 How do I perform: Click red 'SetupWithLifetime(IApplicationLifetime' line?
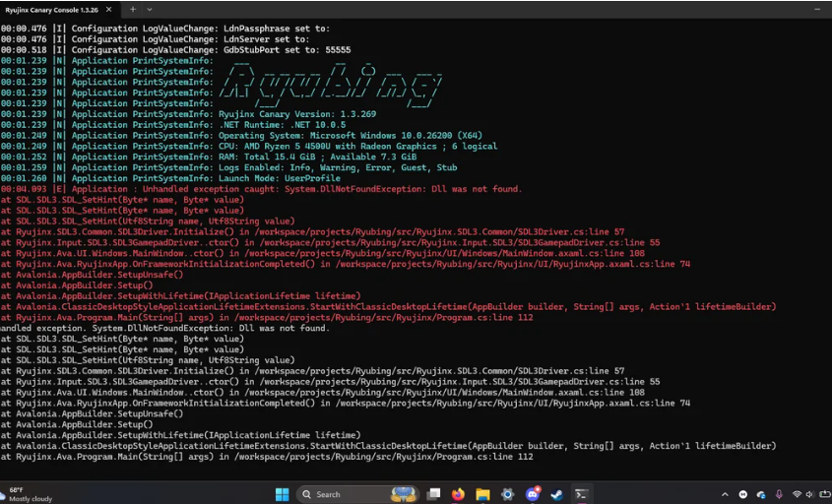pyautogui.click(x=180, y=296)
